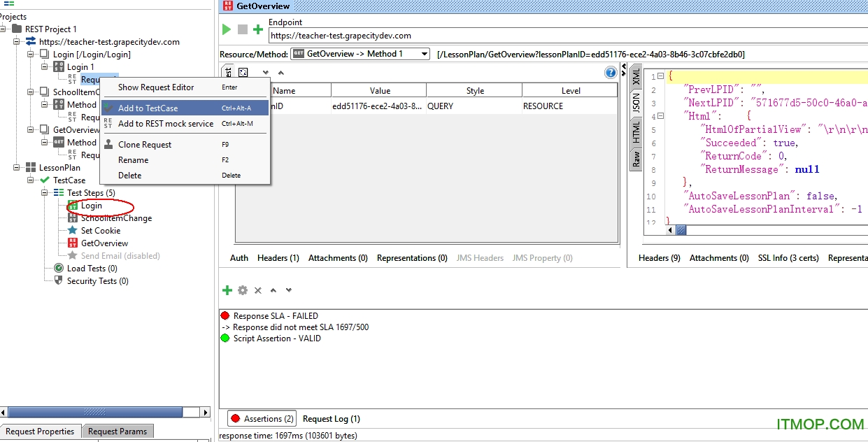The height and width of the screenshot is (442, 868).
Task: Choose Add to TestCase menu entry
Action: pos(185,108)
